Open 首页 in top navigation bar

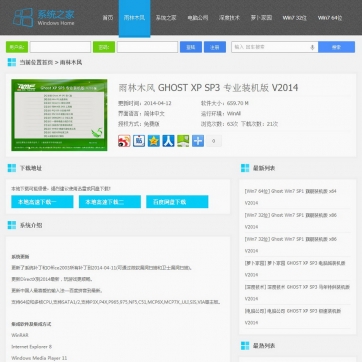[x=108, y=18]
